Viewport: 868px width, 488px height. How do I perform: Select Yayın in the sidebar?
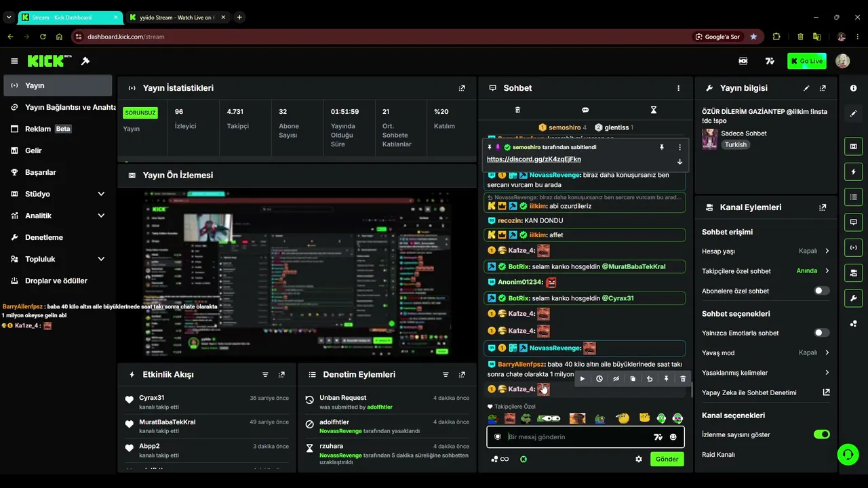pyautogui.click(x=58, y=85)
